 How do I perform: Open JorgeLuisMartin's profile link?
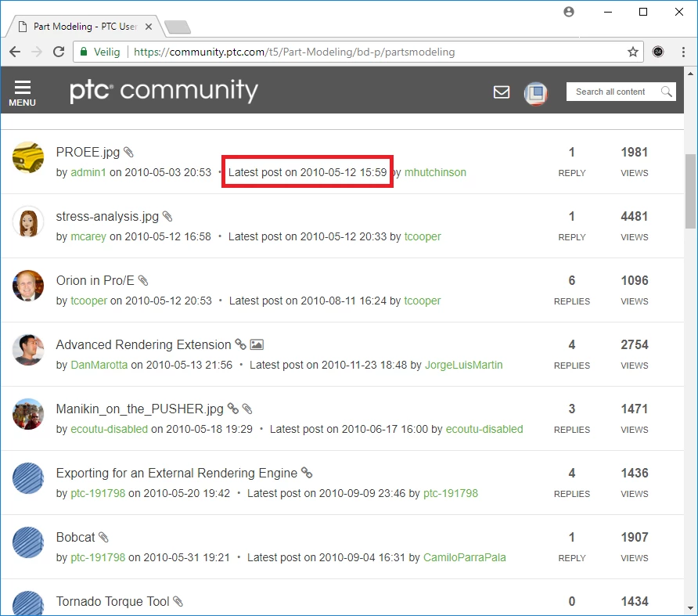pos(463,365)
